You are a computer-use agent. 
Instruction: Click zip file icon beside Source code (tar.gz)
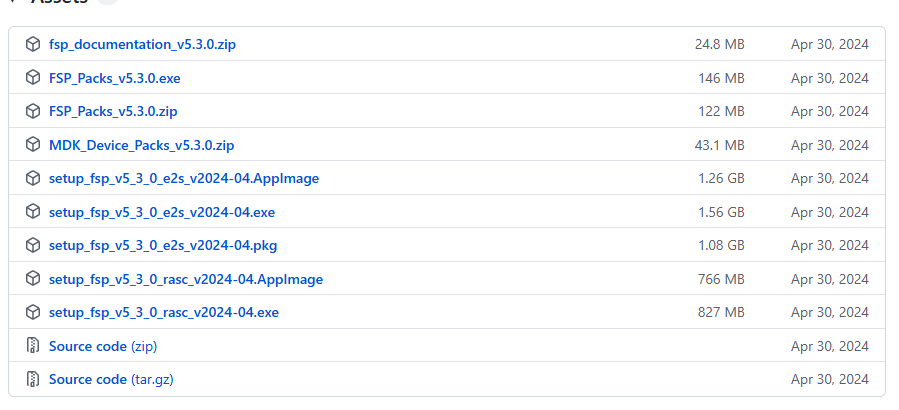(33, 379)
